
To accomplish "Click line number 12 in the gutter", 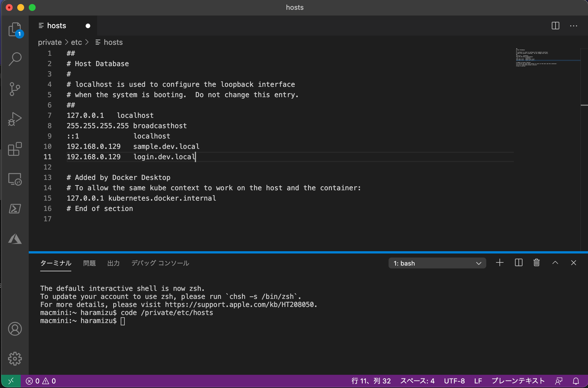I will 47,167.
